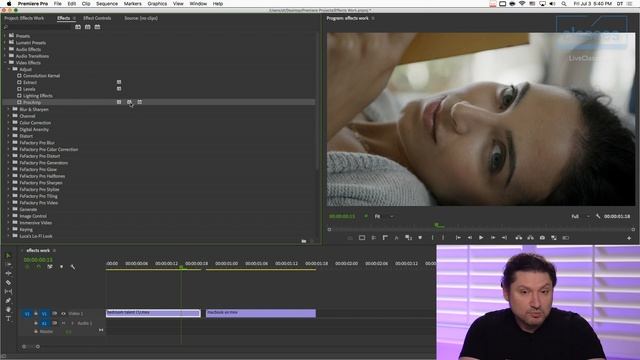The width and height of the screenshot is (640, 360).
Task: Collapse the Adjust folder
Action: point(9,69)
